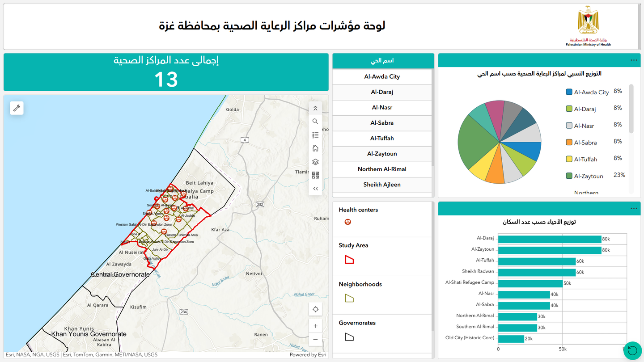
Task: Open the bar chart options menu
Action: (633, 208)
